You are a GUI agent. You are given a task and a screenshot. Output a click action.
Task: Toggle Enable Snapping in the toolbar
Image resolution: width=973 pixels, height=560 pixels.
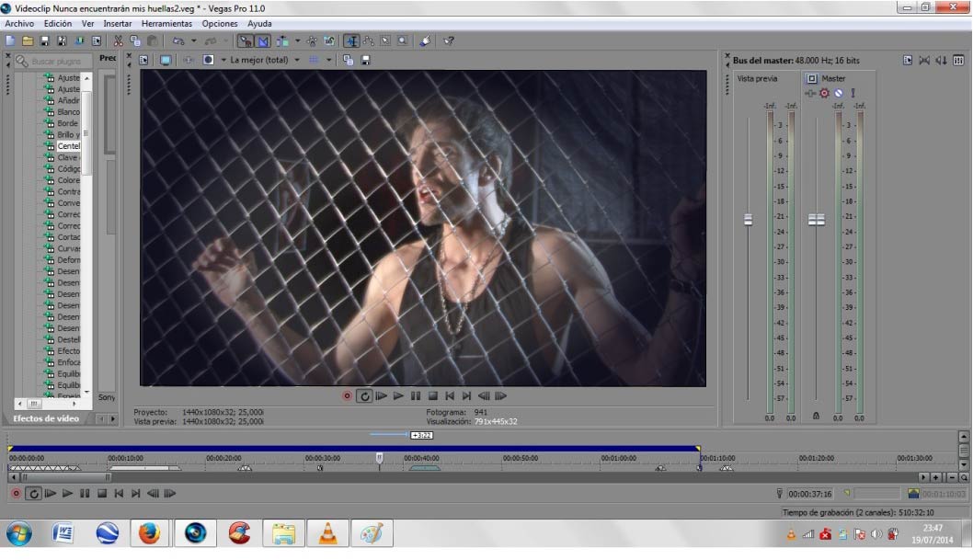pyautogui.click(x=246, y=41)
